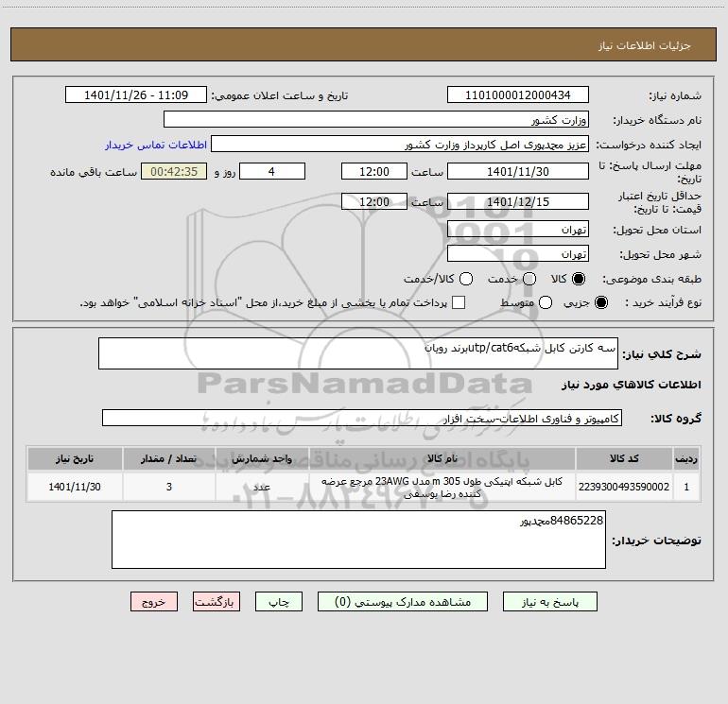Click the price validity date 1401/12/15 field
The image size is (728, 704).
518,201
